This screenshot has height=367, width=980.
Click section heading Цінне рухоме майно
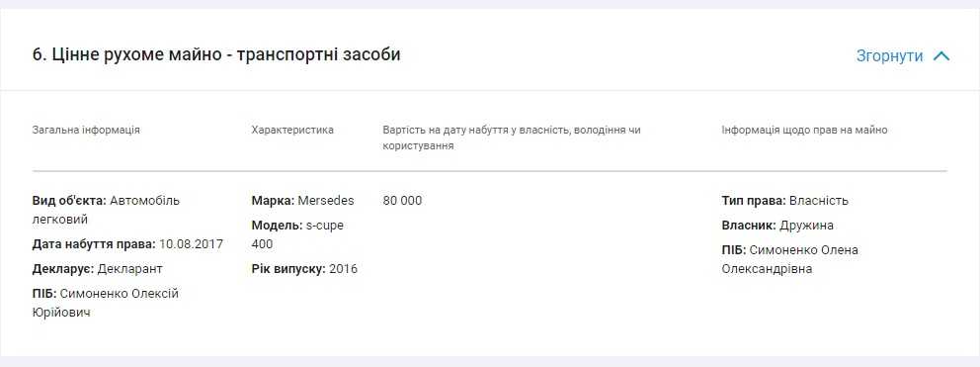(216, 55)
